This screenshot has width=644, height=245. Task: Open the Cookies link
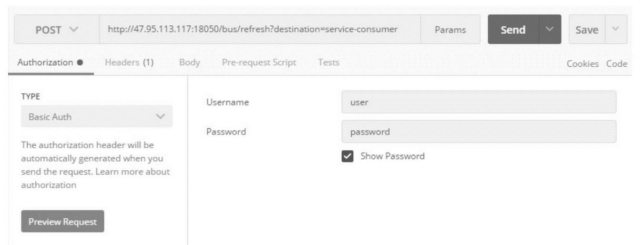click(583, 64)
